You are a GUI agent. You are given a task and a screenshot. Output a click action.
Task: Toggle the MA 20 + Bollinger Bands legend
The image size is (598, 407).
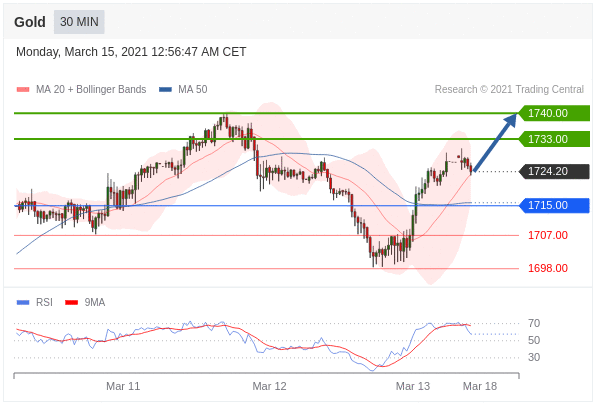point(81,89)
